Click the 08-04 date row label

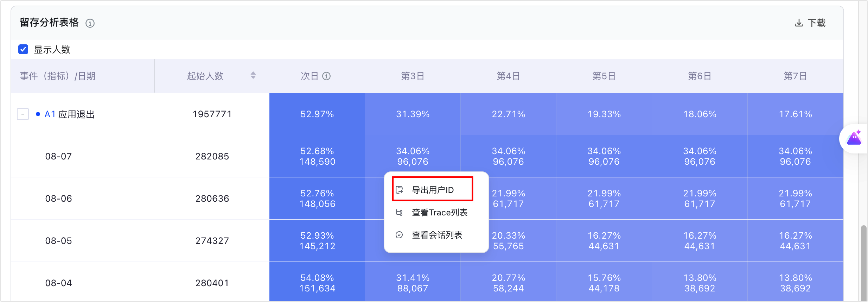[x=58, y=283]
